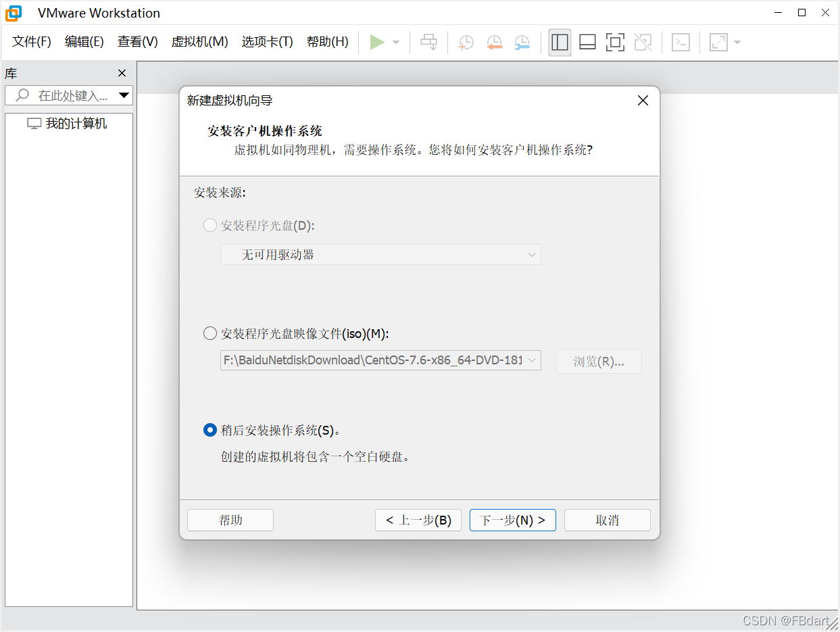The height and width of the screenshot is (632, 840).
Task: Revert to snapshot using clock-arrow icon
Action: [x=495, y=43]
